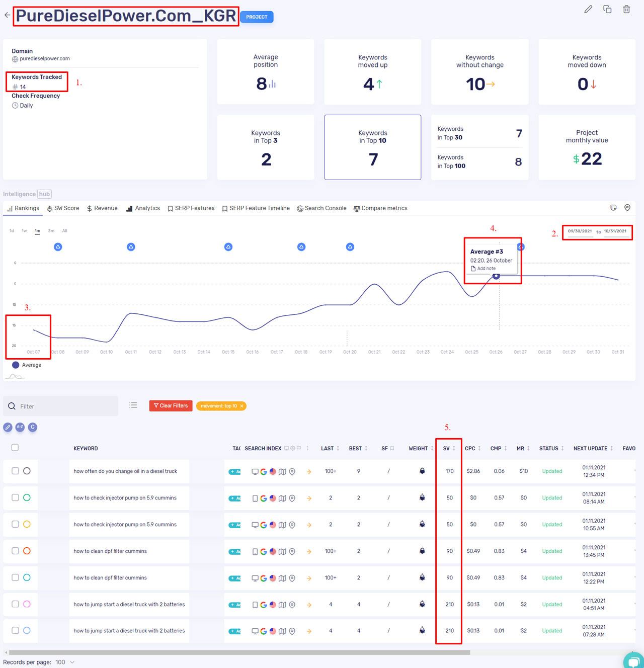Open the SW Score tab
This screenshot has width=644, height=668.
tap(63, 208)
